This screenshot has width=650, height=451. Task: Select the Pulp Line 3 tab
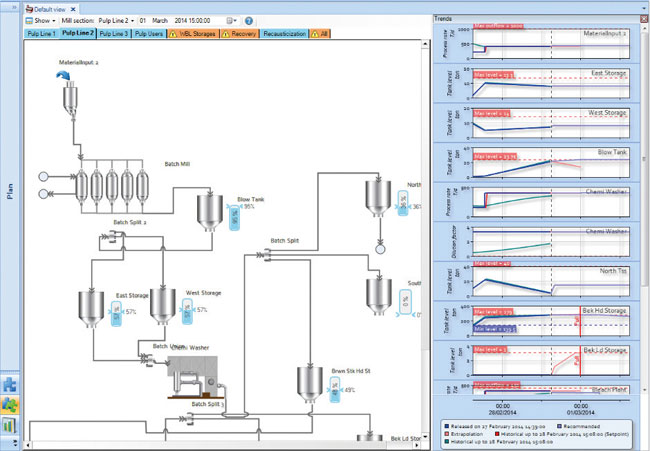(x=115, y=33)
